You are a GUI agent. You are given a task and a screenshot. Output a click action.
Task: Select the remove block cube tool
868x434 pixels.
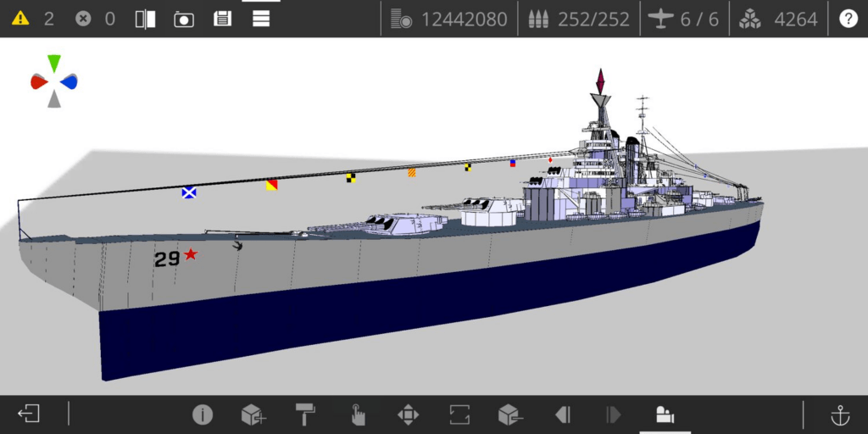(509, 415)
